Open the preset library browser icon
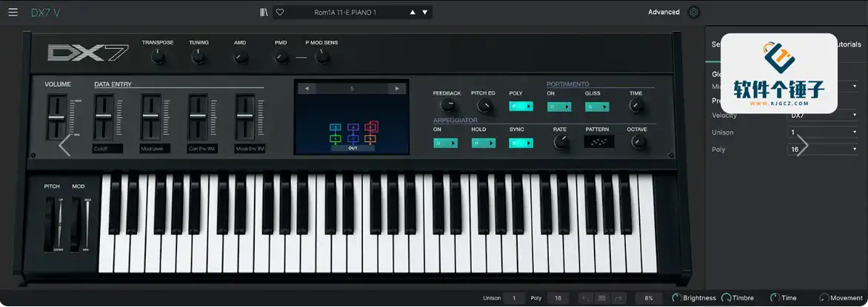The width and height of the screenshot is (868, 307). [264, 12]
